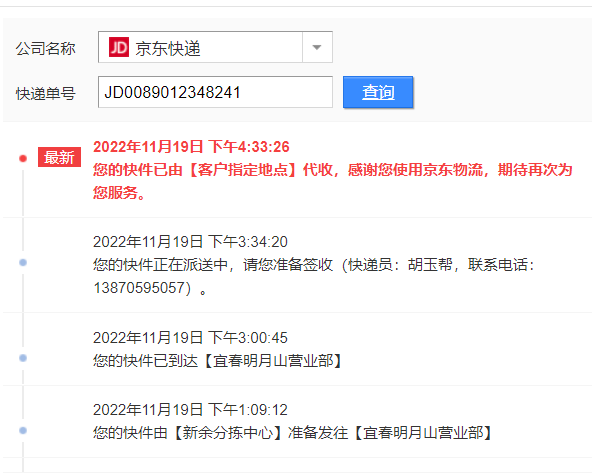Click the blue 查询 button

378,92
